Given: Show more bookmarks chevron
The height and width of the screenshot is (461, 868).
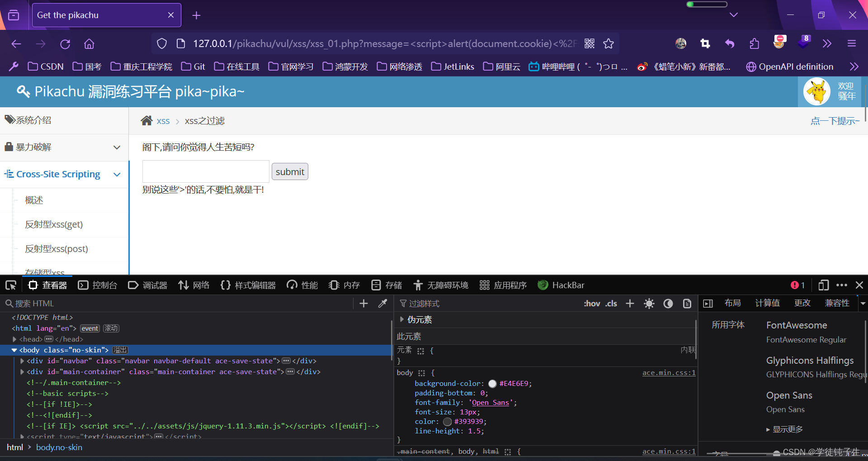Looking at the screenshot, I should pos(854,67).
